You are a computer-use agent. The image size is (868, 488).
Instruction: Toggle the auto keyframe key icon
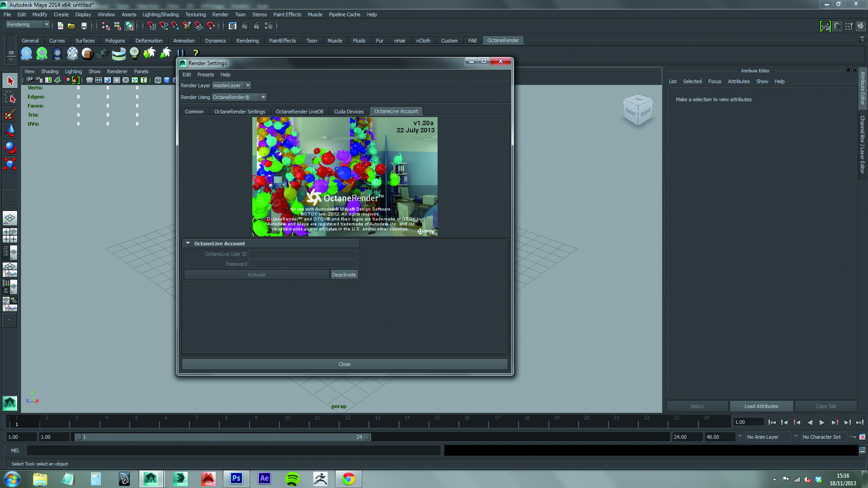tap(853, 437)
